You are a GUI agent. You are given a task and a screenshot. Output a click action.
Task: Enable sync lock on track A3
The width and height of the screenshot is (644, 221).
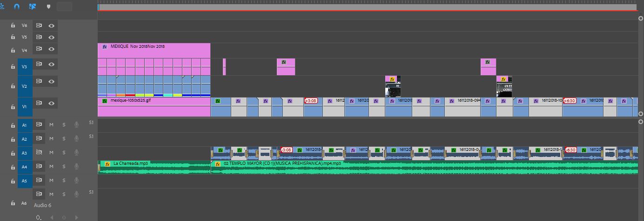(x=39, y=152)
